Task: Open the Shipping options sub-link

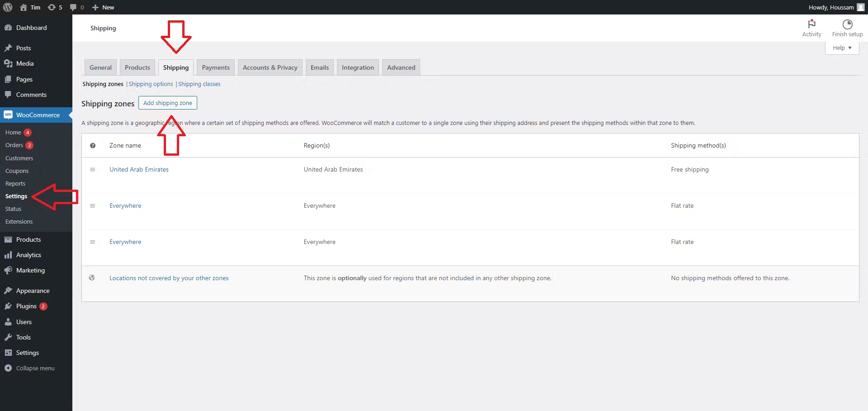Action: coord(151,84)
